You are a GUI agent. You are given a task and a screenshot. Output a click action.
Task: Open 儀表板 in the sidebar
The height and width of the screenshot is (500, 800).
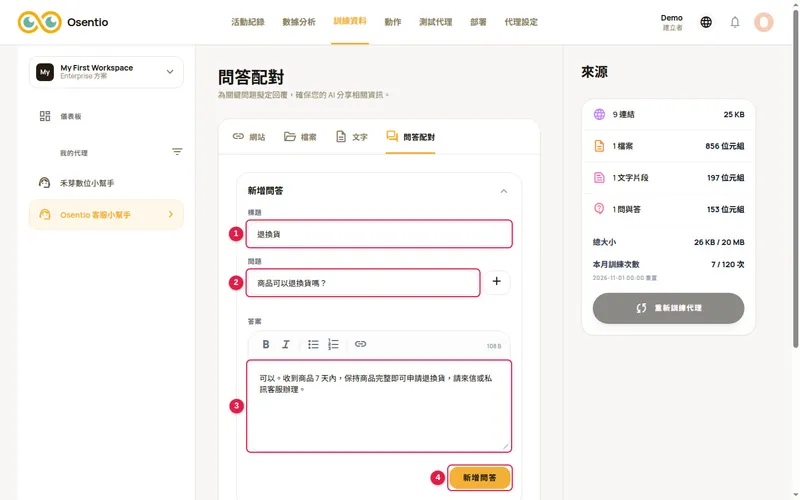(x=71, y=116)
